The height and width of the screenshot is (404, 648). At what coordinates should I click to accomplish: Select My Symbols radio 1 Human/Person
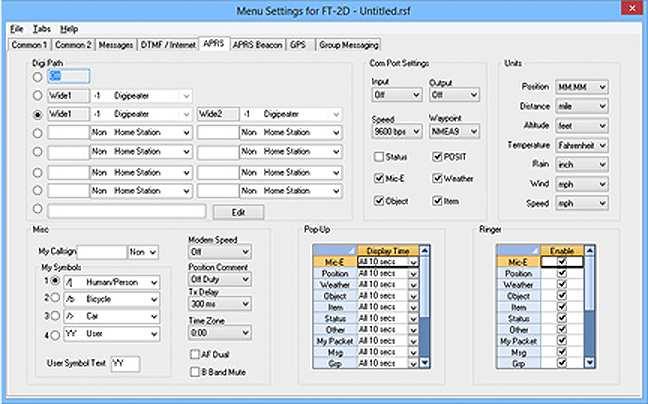(55, 281)
